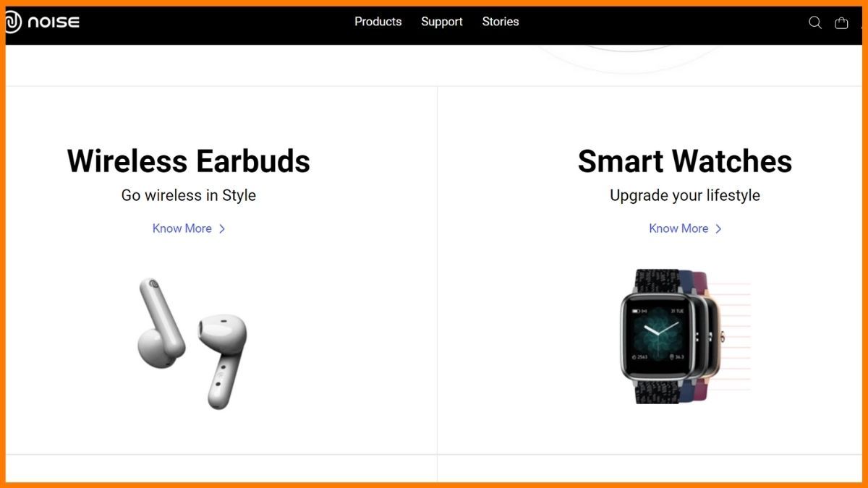Click the Noise circular logo icon
This screenshot has width=868, height=488.
tap(13, 22)
